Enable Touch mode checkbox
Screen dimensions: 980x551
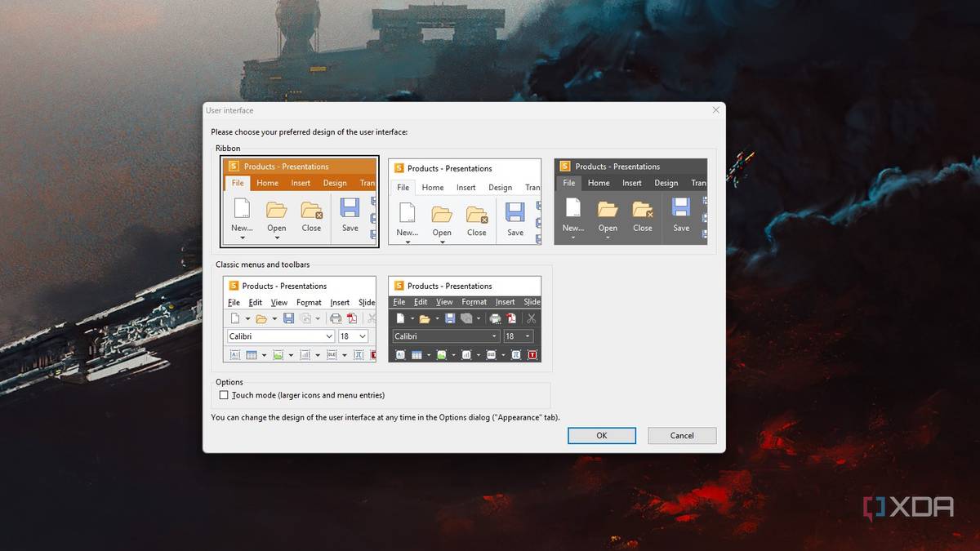[x=224, y=395]
